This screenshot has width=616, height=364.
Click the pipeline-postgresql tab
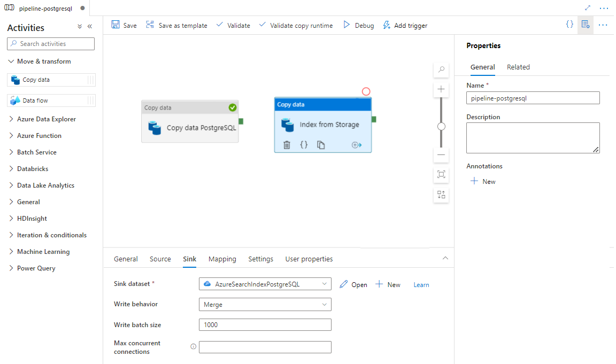[x=45, y=8]
